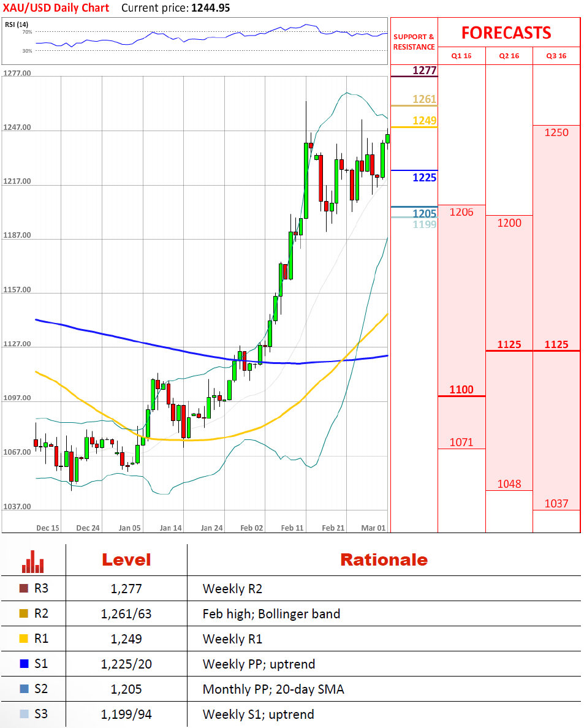Select the Q2 forecast low 1048
Screen dimensions: 584x728
(x=509, y=484)
